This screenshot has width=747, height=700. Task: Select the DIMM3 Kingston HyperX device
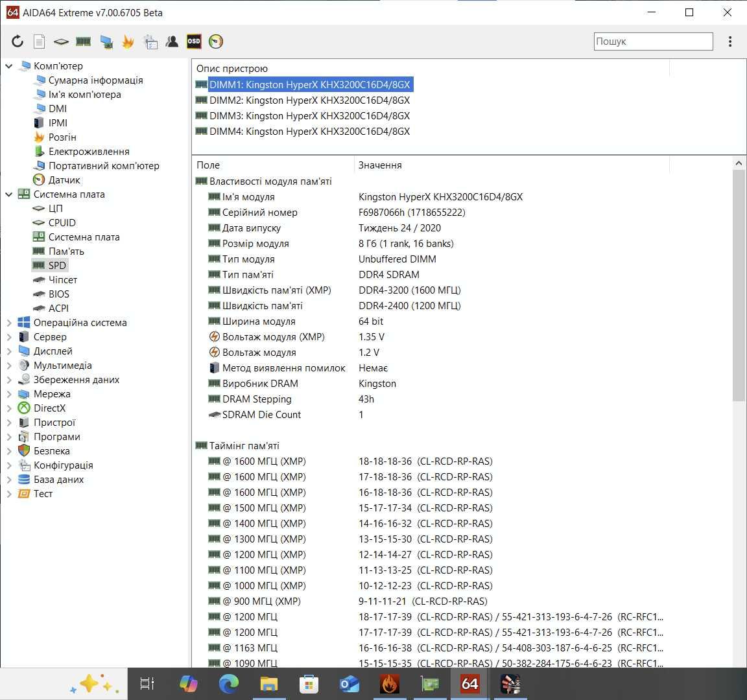tap(310, 116)
